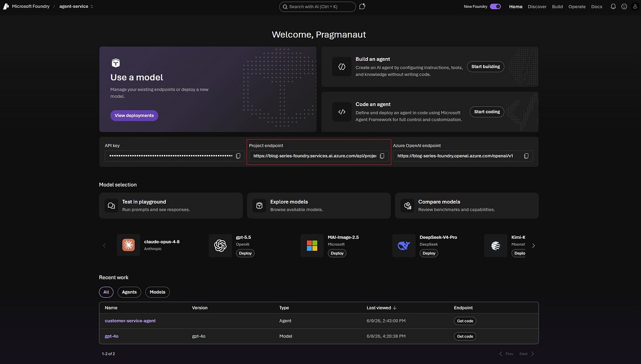The width and height of the screenshot is (641, 364).
Task: Click the Compare models chart icon
Action: (x=407, y=206)
